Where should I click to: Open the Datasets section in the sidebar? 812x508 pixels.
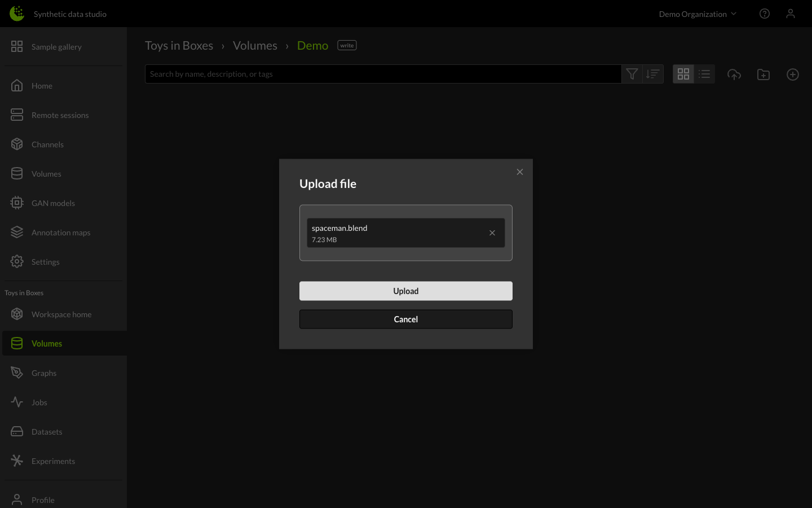tap(47, 431)
